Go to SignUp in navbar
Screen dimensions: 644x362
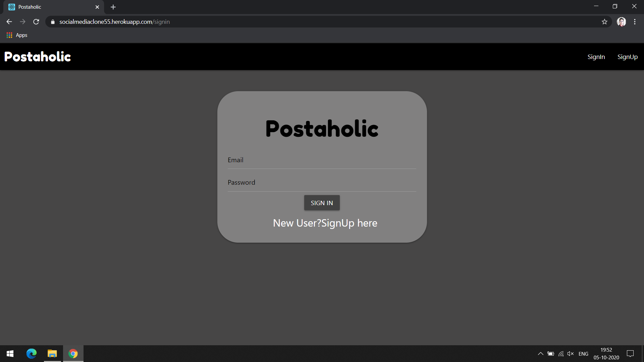627,57
